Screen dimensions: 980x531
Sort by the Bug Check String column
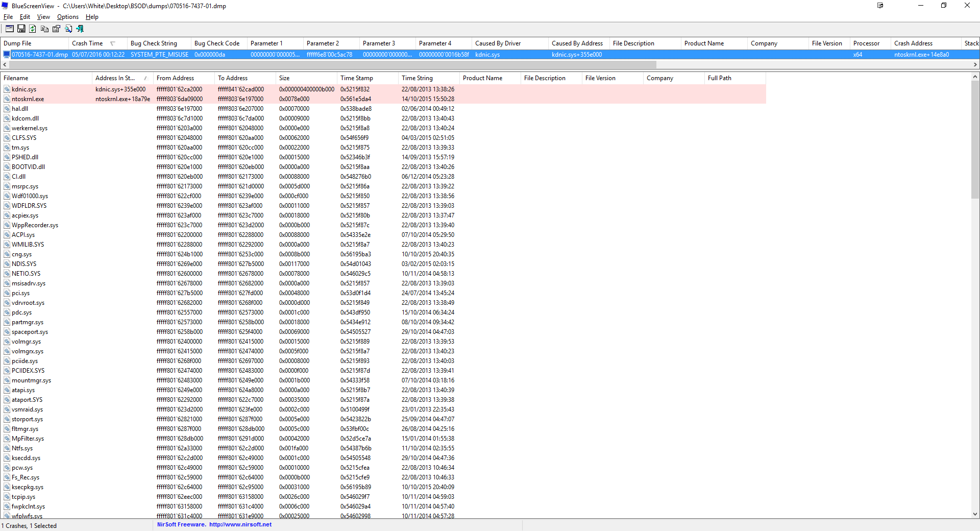[159, 43]
